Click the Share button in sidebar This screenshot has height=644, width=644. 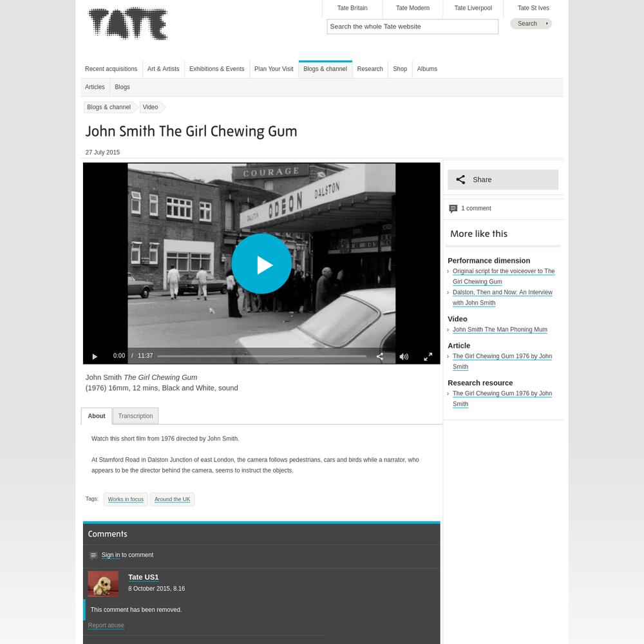coord(503,180)
